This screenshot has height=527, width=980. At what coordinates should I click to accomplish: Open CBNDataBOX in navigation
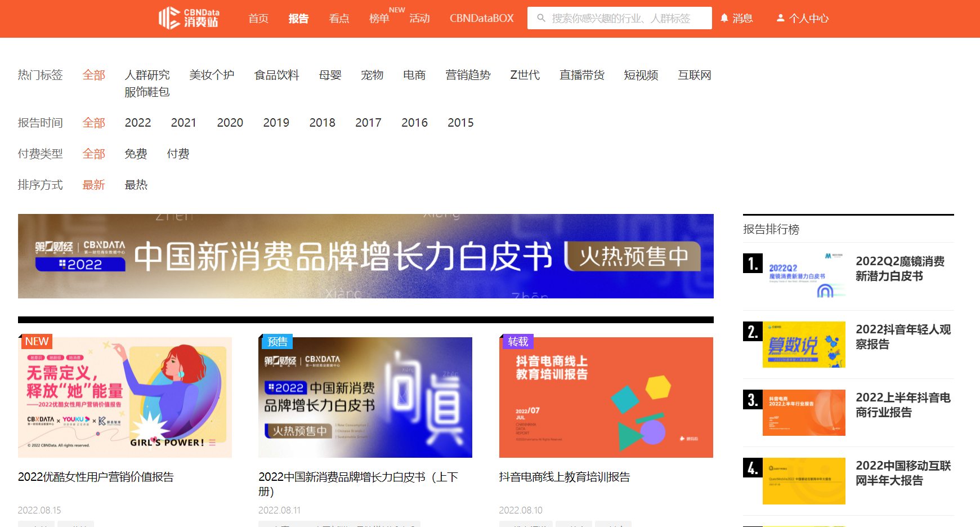tap(482, 19)
